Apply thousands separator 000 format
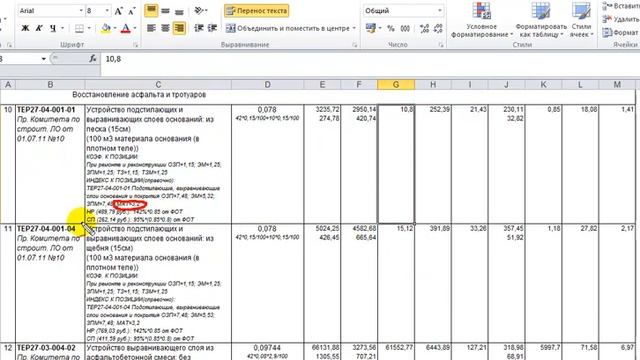Screen dimensions: 640x360 [405, 28]
